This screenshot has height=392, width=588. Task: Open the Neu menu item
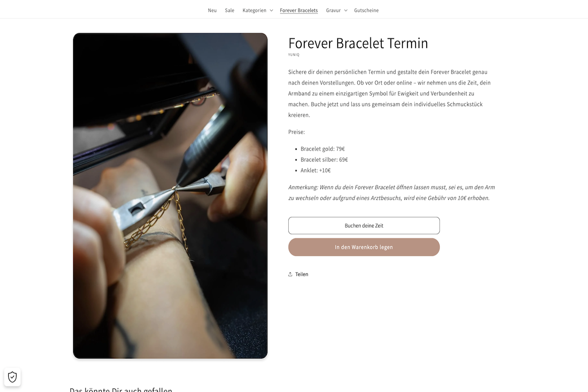212,11
